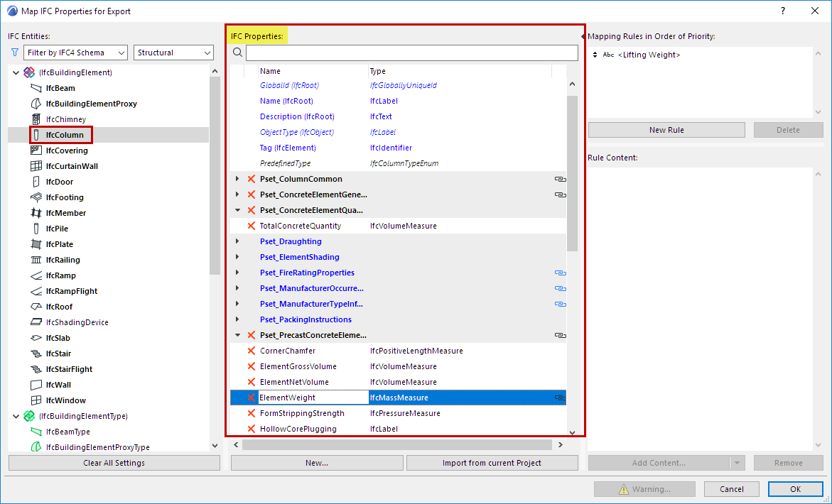The height and width of the screenshot is (504, 832).
Task: Collapse Pset_ConcreteElementQua property set
Action: 237,210
